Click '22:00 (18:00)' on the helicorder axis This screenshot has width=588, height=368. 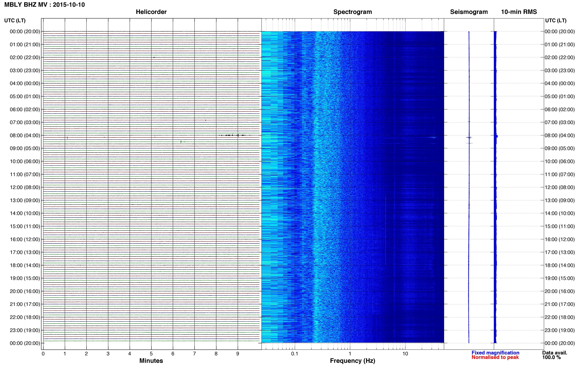tap(25, 317)
